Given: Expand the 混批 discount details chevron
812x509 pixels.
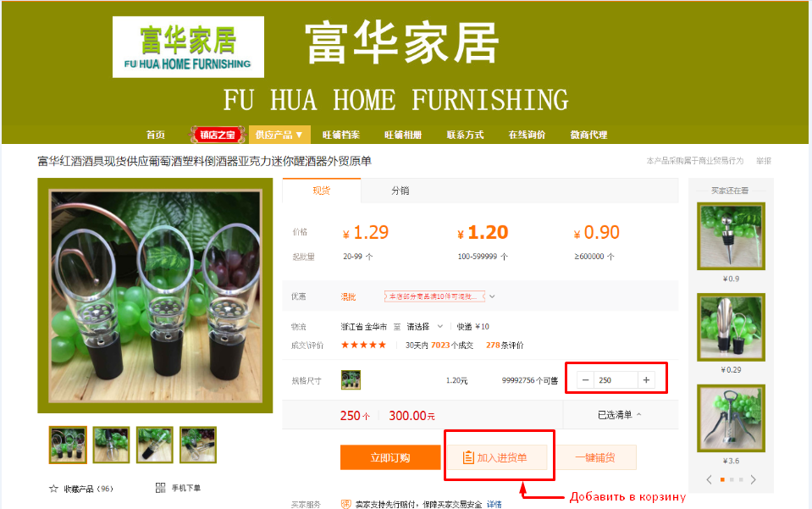Looking at the screenshot, I should 492,296.
